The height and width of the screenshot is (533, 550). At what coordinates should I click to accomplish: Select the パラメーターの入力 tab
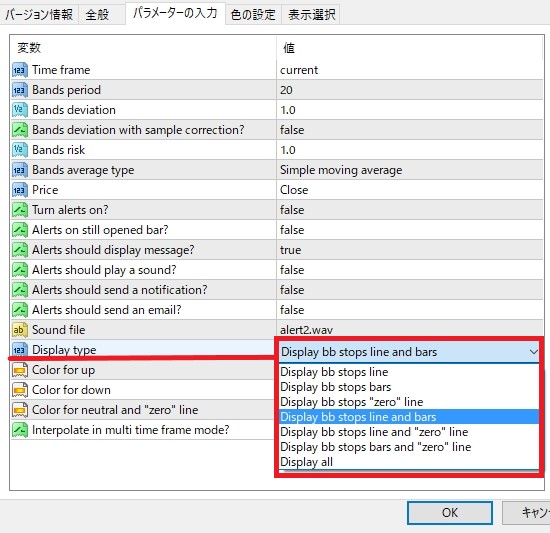tap(175, 13)
